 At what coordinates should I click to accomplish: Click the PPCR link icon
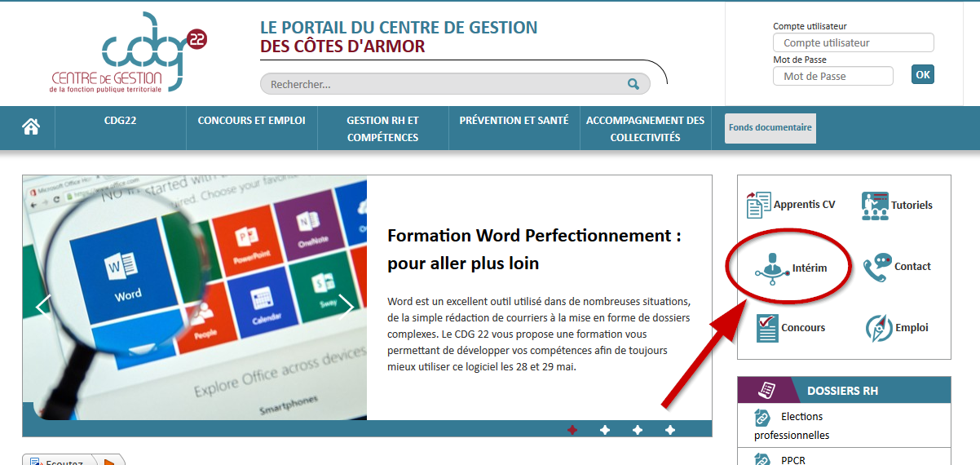pos(762,460)
